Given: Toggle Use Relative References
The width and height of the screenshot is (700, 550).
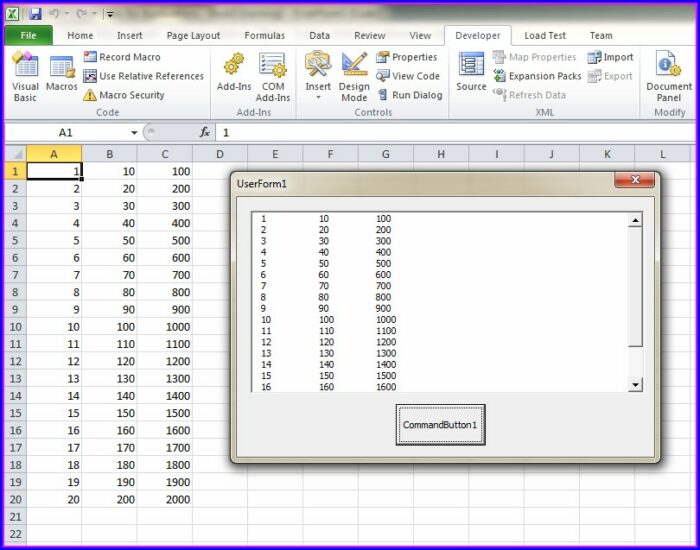Looking at the screenshot, I should click(143, 76).
